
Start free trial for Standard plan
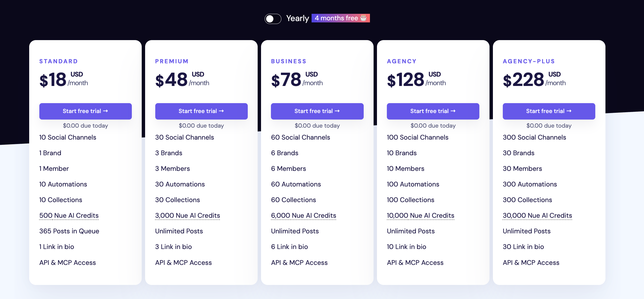tap(85, 111)
